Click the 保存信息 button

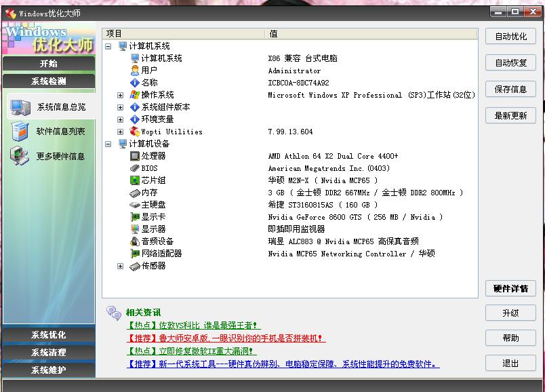pos(510,90)
